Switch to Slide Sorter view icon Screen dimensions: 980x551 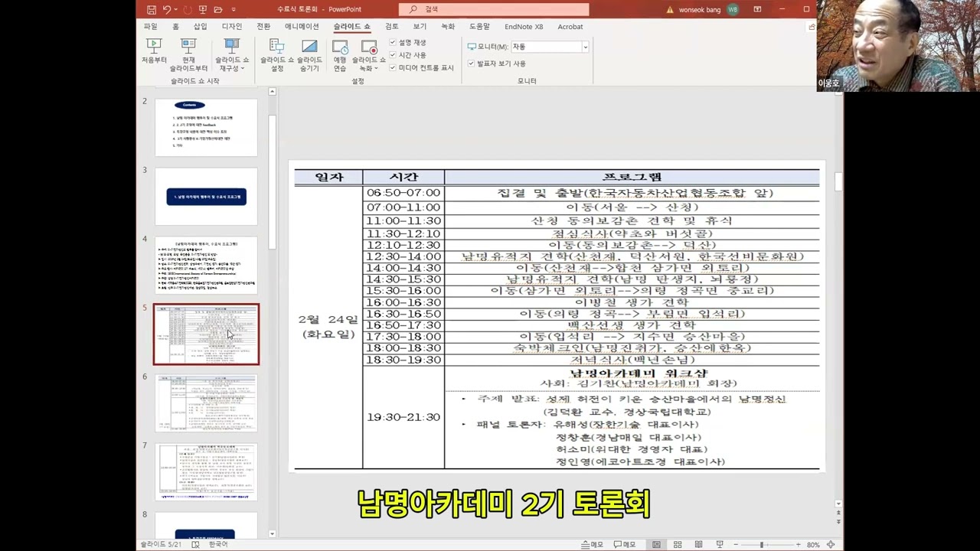678,544
